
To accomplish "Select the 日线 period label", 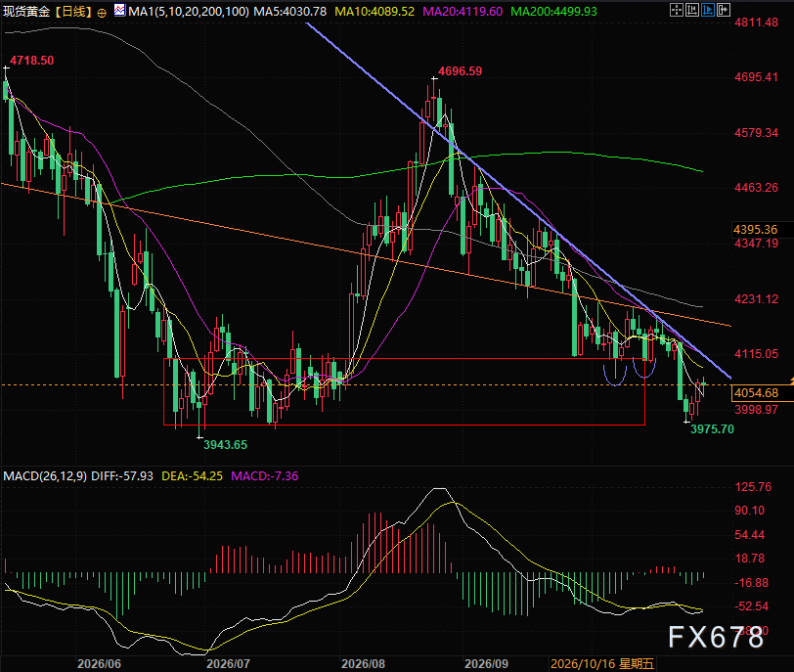I will [x=73, y=11].
